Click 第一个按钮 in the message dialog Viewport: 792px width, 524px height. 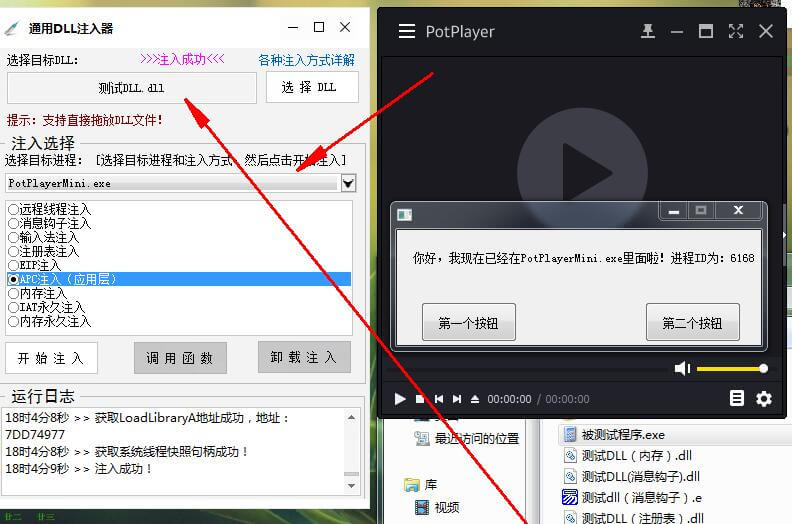[469, 322]
